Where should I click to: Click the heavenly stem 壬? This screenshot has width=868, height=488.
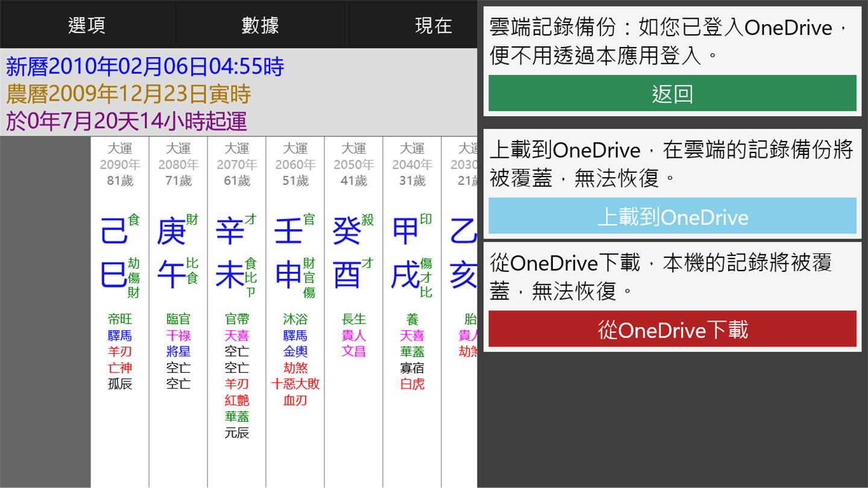[288, 231]
